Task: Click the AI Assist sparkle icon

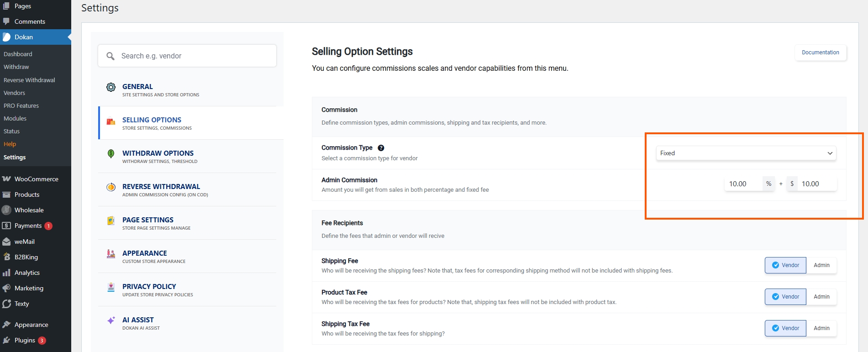Action: (110, 320)
